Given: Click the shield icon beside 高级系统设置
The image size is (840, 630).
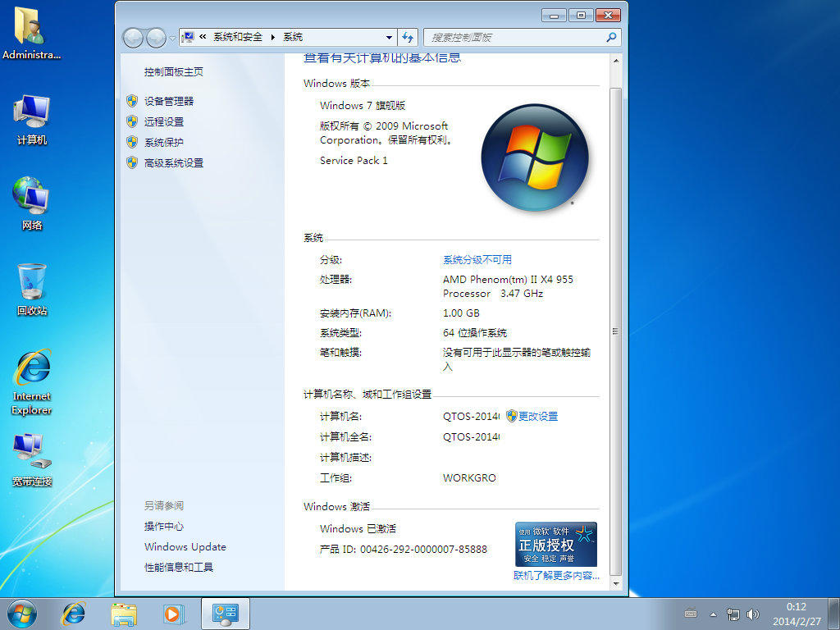Looking at the screenshot, I should (x=132, y=162).
